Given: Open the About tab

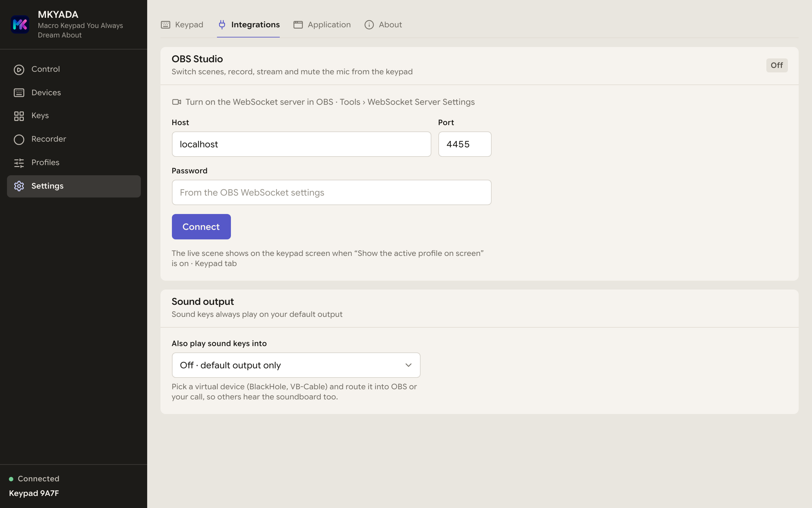Looking at the screenshot, I should 383,25.
